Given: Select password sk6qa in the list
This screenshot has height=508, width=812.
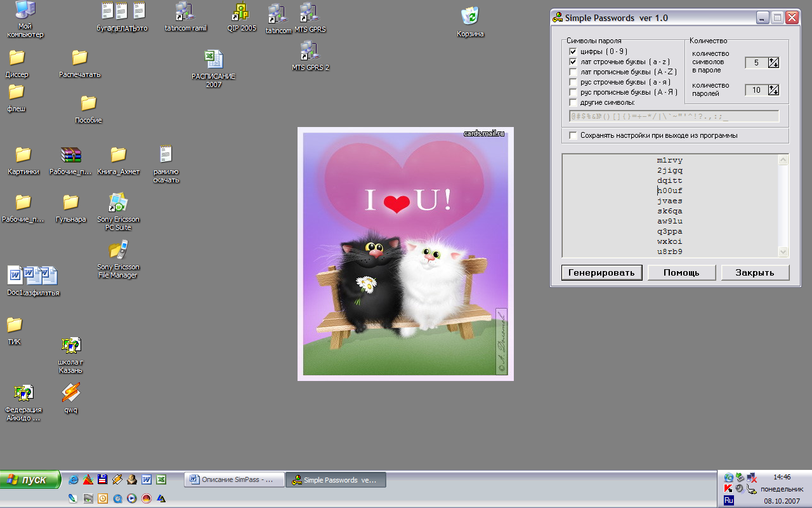Looking at the screenshot, I should pyautogui.click(x=670, y=211).
